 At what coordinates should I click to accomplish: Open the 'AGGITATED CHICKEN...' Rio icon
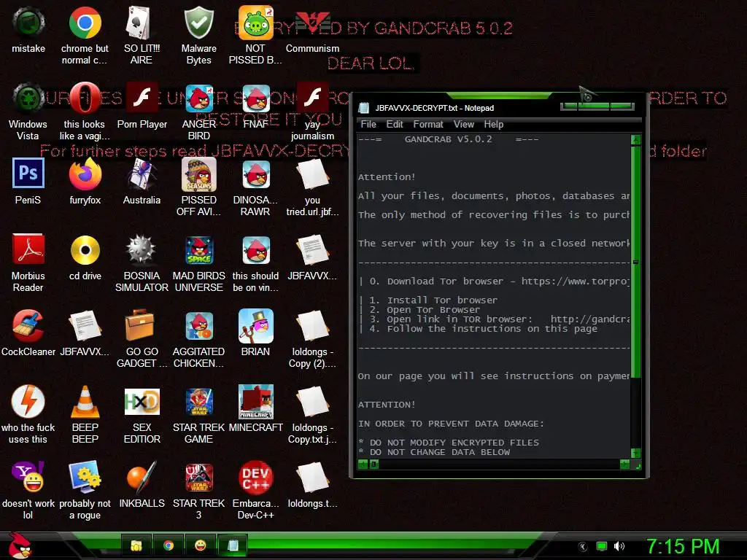coord(198,326)
